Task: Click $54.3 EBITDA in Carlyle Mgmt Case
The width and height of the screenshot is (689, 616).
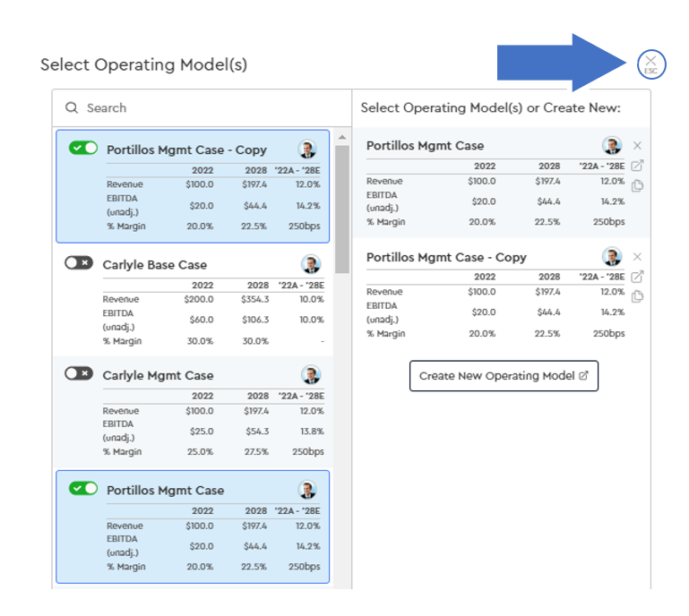Action: tap(257, 432)
